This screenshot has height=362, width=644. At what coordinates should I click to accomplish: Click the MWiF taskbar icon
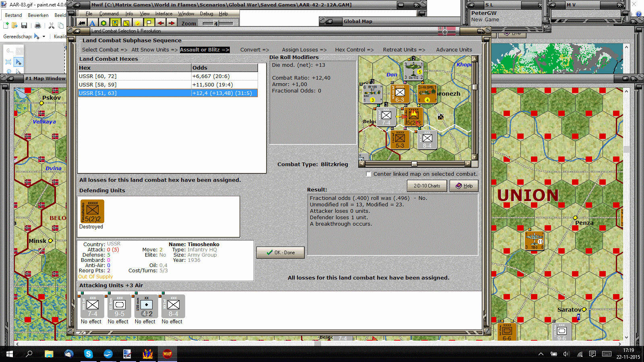click(x=167, y=354)
